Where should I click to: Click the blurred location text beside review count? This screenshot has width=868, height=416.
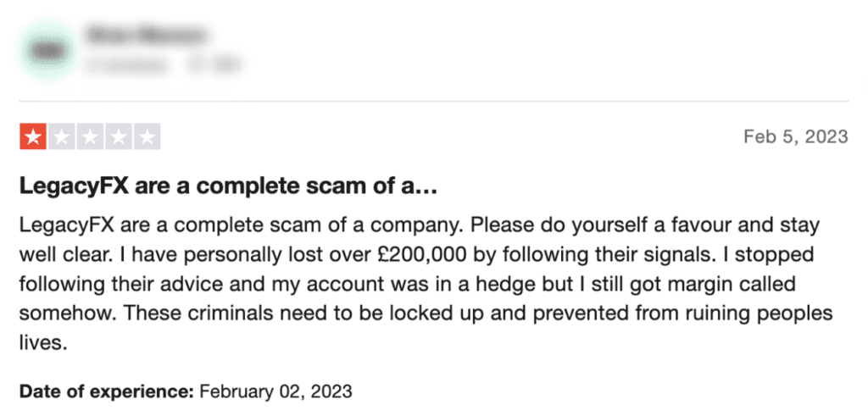point(216,66)
